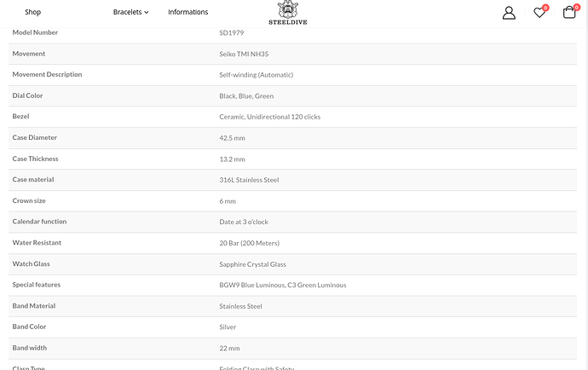Screen dimensions: 588x370
Task: Click the cart count badge
Action: pos(577,7)
